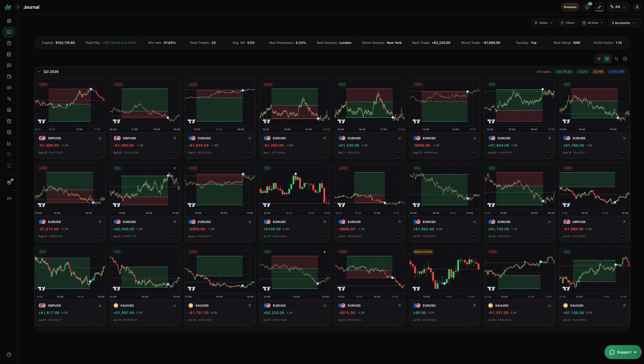Click the Filters button

pyautogui.click(x=567, y=23)
